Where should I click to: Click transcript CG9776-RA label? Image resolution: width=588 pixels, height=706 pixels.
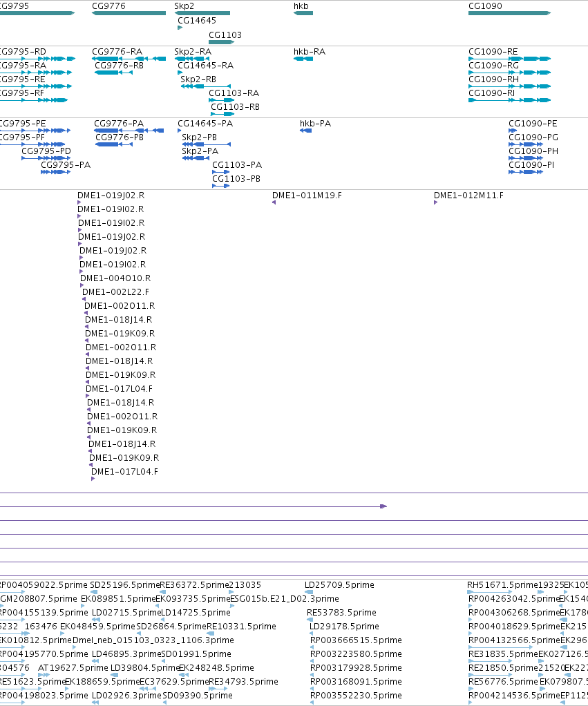coord(117,52)
